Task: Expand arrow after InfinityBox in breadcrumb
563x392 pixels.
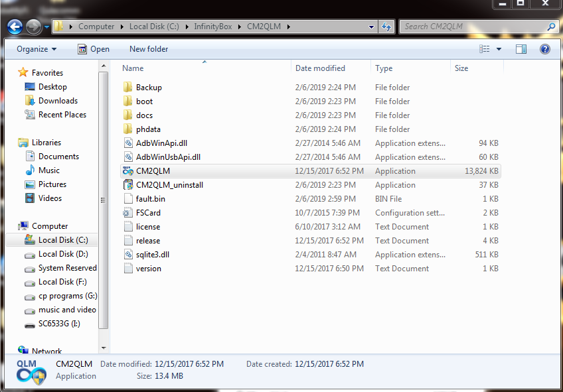Action: coord(240,27)
